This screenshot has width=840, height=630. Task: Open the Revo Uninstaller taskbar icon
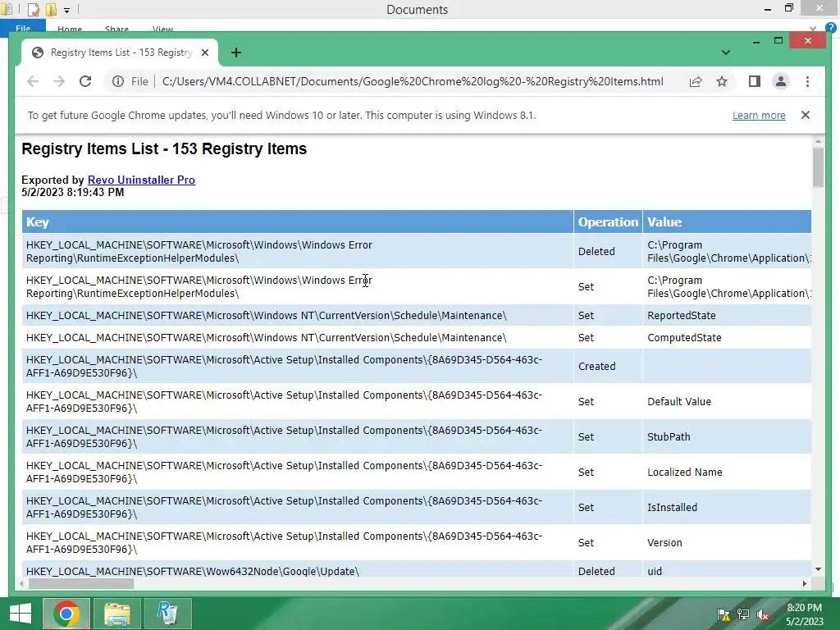tap(167, 614)
